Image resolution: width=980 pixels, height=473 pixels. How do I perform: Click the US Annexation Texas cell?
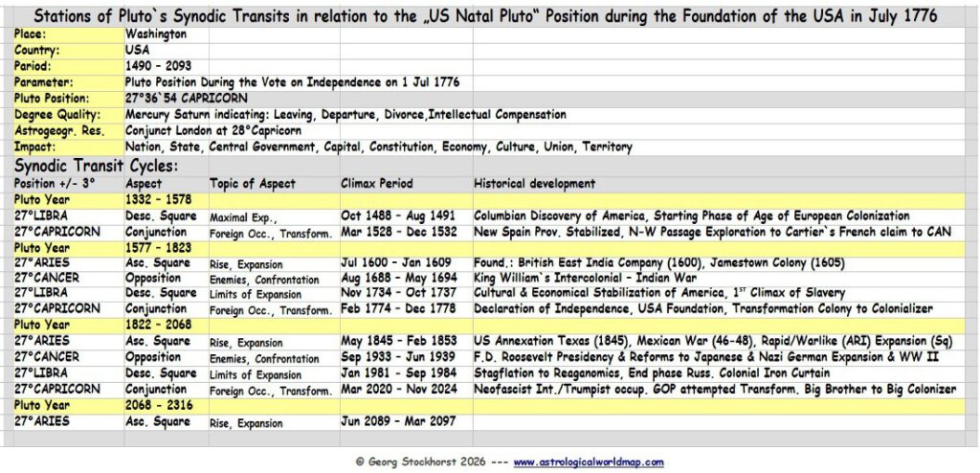tap(720, 341)
